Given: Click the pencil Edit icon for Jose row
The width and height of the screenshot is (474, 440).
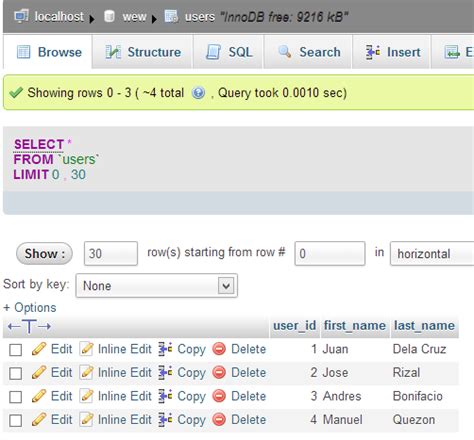Looking at the screenshot, I should tap(39, 372).
